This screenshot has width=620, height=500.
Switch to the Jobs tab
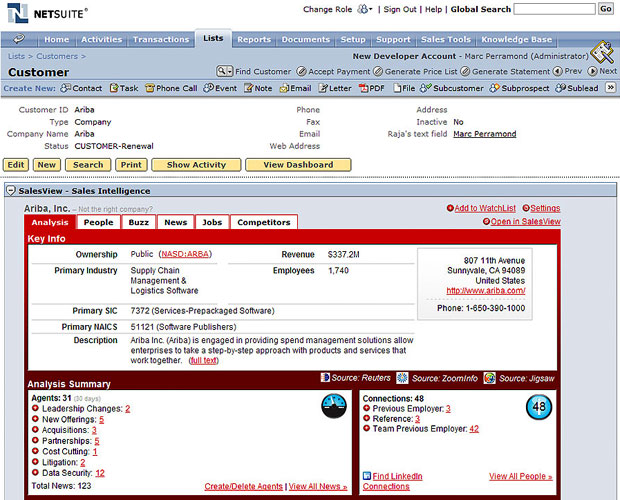212,222
